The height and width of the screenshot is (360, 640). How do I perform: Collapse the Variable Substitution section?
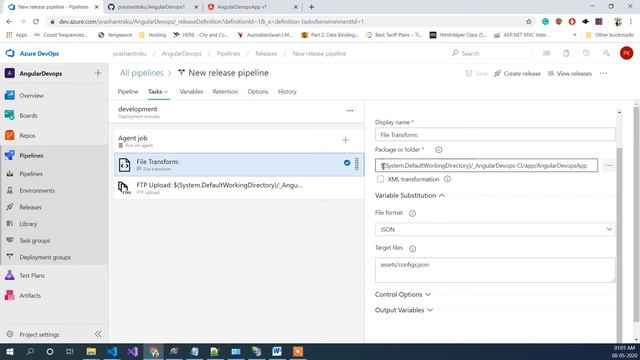(410, 196)
